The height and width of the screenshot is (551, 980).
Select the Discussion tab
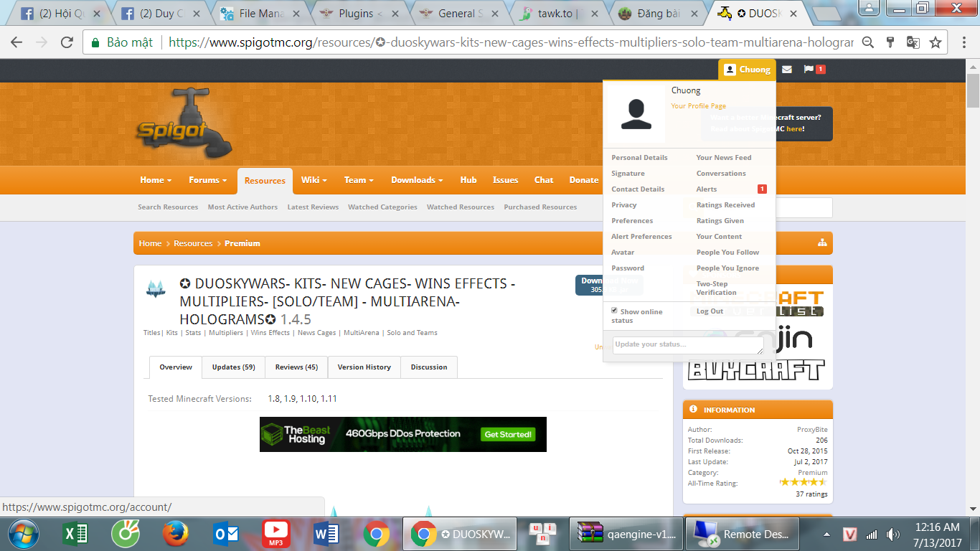429,367
